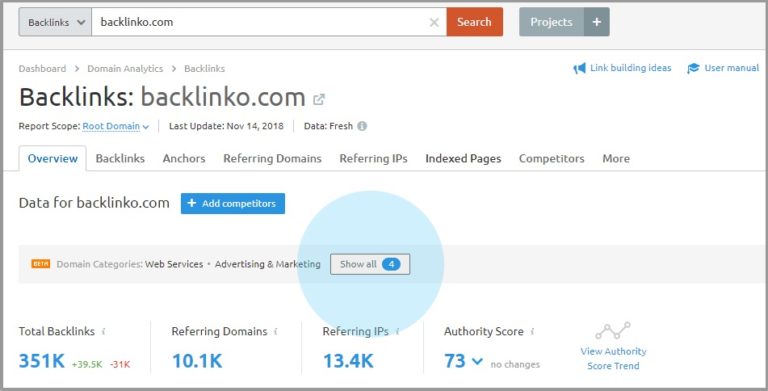
Task: Click the 351K total backlinks value
Action: coord(42,362)
